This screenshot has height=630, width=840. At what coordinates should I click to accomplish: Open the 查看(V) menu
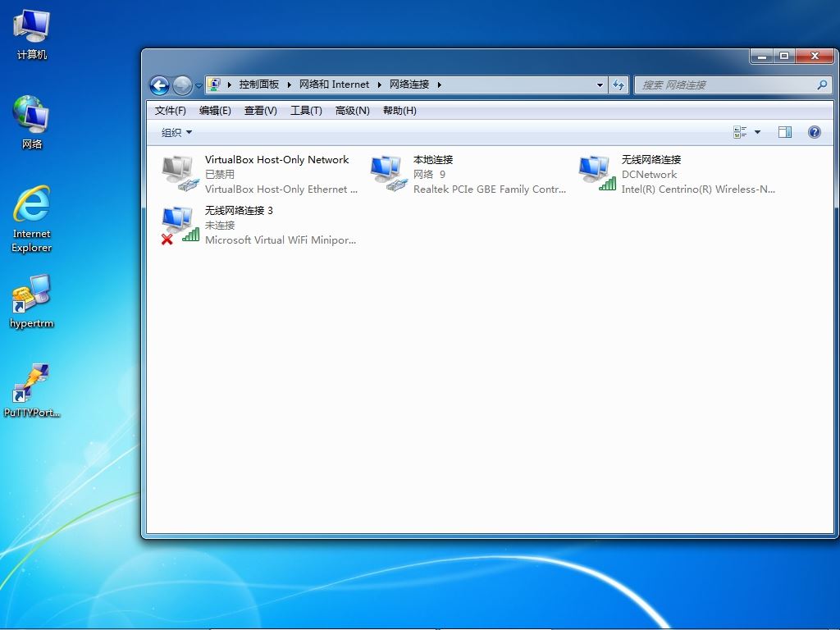pos(260,111)
